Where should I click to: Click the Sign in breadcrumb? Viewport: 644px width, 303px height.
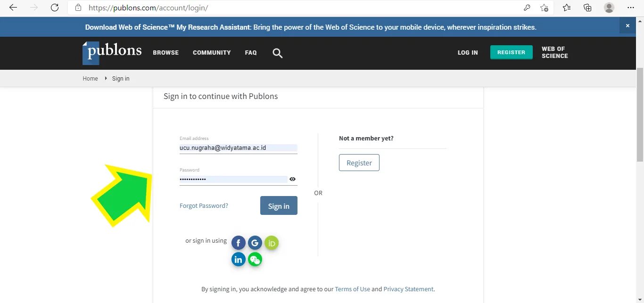(x=121, y=79)
